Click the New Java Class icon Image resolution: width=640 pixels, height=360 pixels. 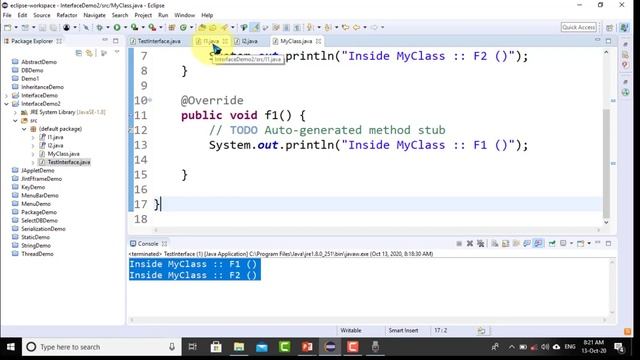(183, 27)
